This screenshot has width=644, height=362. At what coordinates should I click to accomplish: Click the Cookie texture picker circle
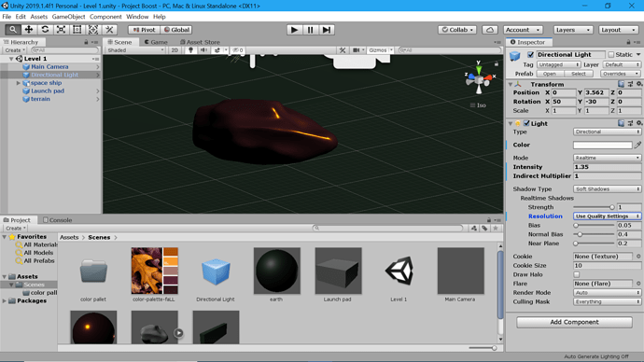click(x=638, y=257)
